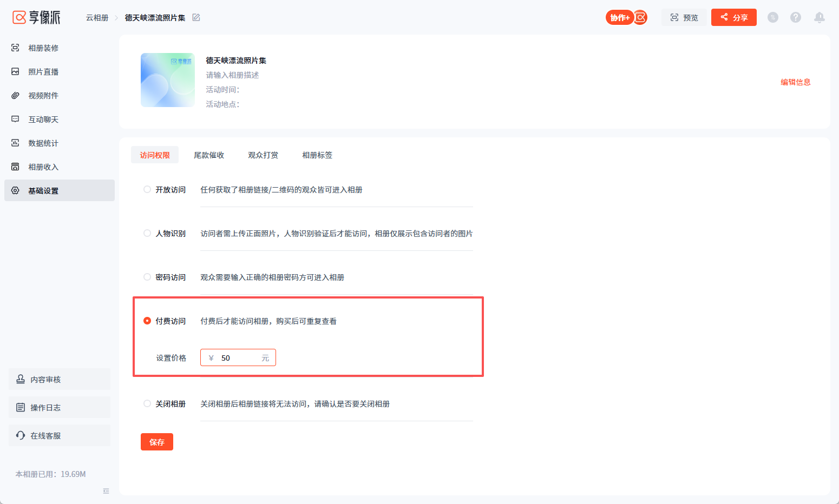Choose the 关闭相册 radio option

[147, 403]
